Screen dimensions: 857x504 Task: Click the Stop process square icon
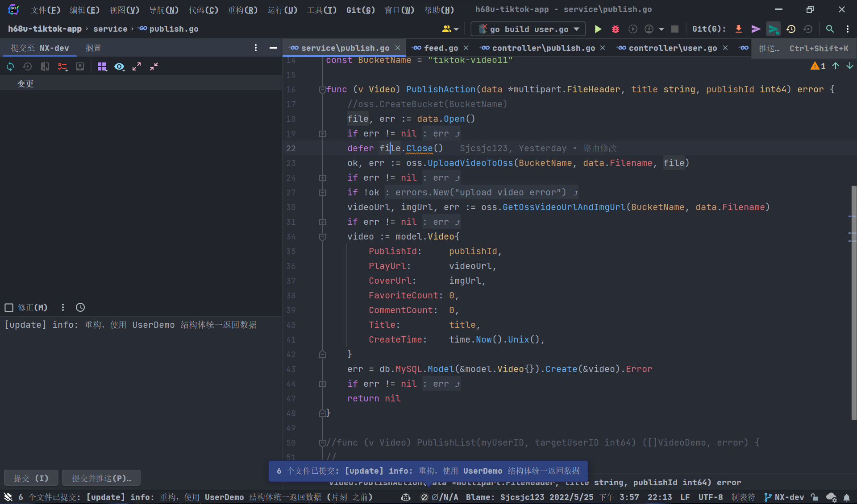(675, 29)
